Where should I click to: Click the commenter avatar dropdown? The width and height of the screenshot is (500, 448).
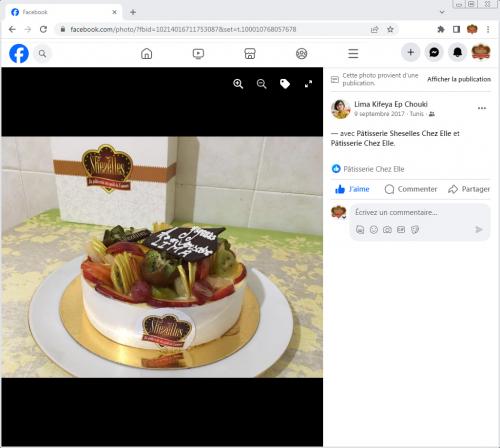point(338,212)
